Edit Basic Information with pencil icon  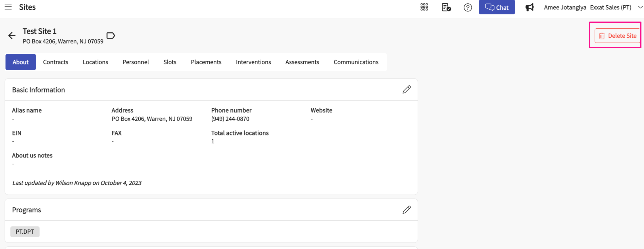(407, 90)
